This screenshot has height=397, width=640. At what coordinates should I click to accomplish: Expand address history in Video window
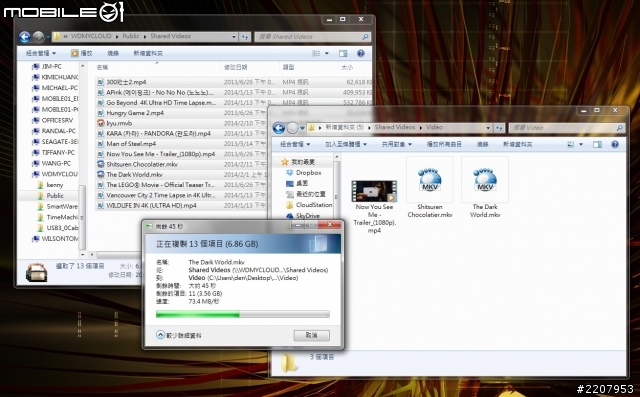tap(488, 128)
